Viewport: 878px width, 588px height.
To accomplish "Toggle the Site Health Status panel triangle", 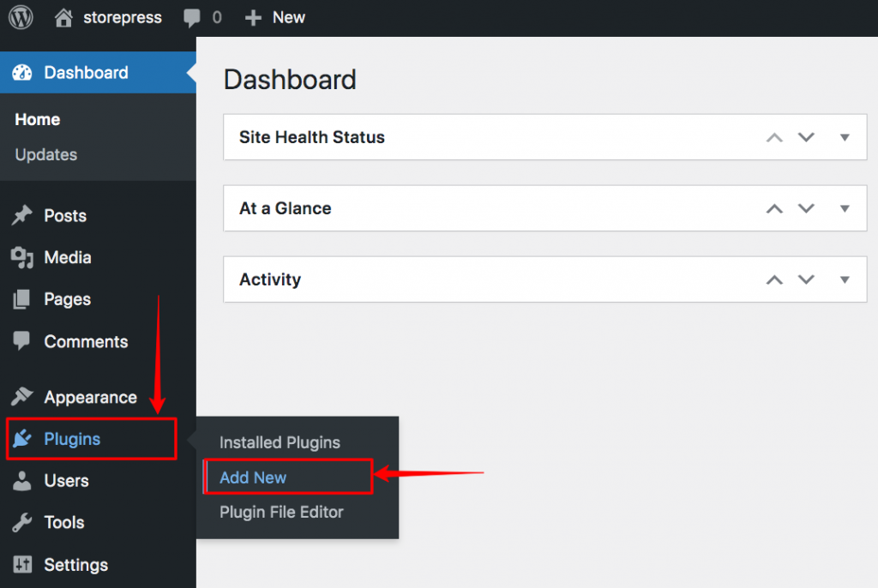I will click(845, 137).
